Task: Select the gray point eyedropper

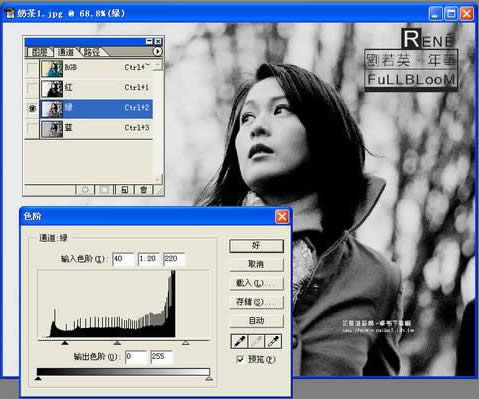Action: pyautogui.click(x=256, y=341)
